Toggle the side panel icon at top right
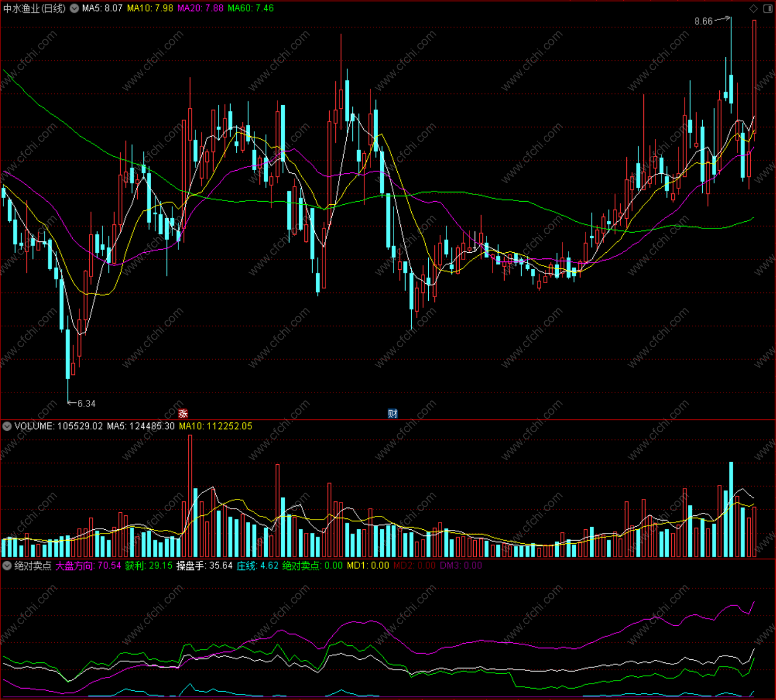 (x=767, y=8)
